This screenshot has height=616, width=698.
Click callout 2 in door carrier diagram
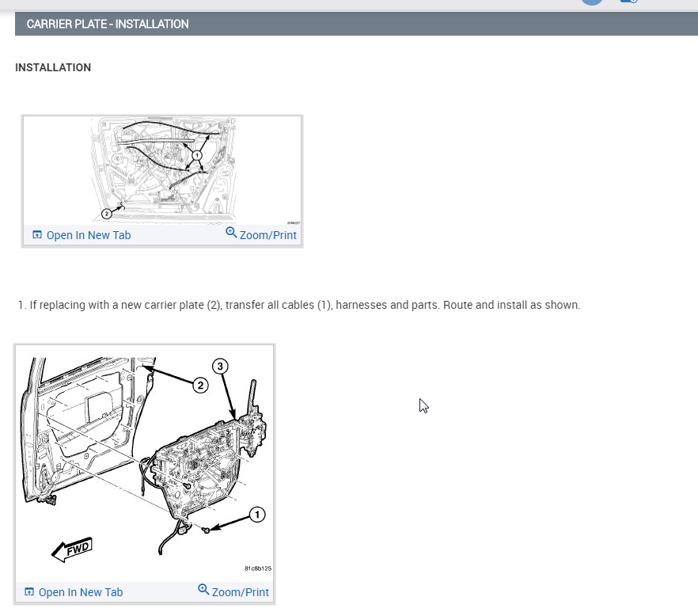(200, 386)
